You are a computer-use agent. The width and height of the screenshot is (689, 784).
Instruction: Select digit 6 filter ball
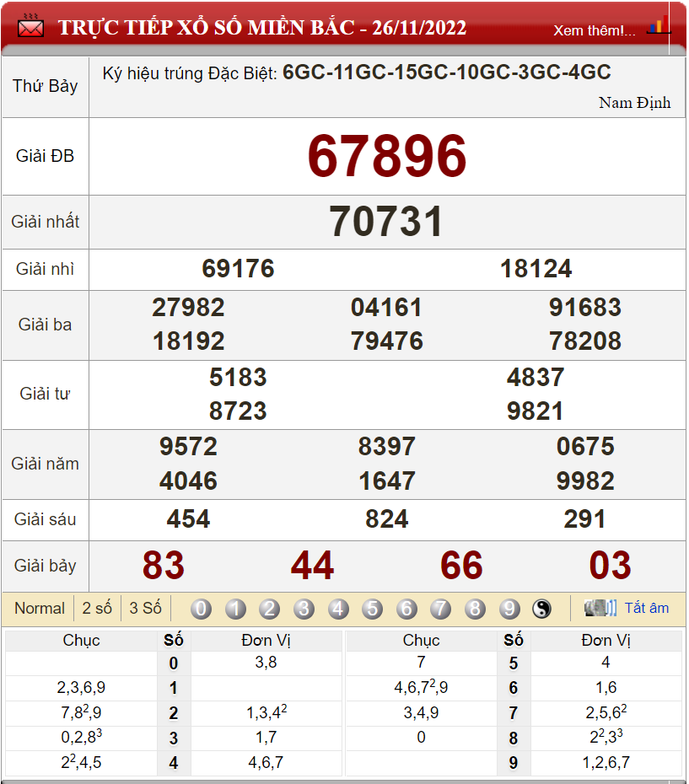(406, 609)
